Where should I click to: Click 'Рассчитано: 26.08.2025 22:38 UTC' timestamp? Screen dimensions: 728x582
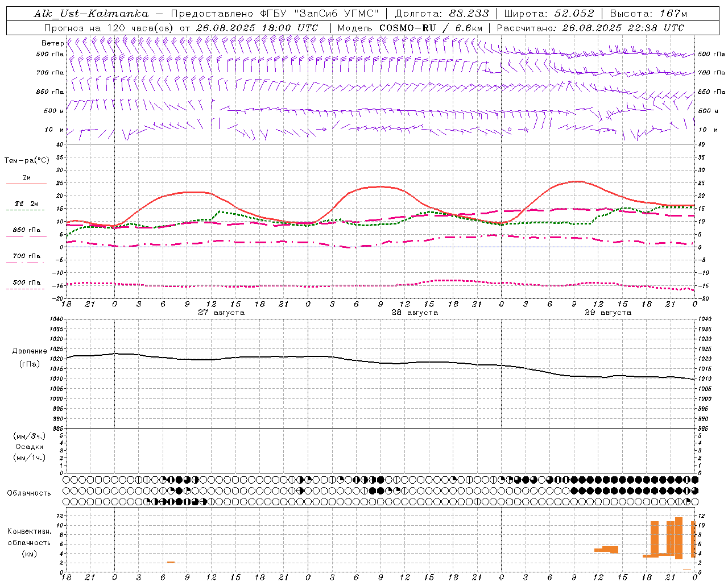coord(590,28)
